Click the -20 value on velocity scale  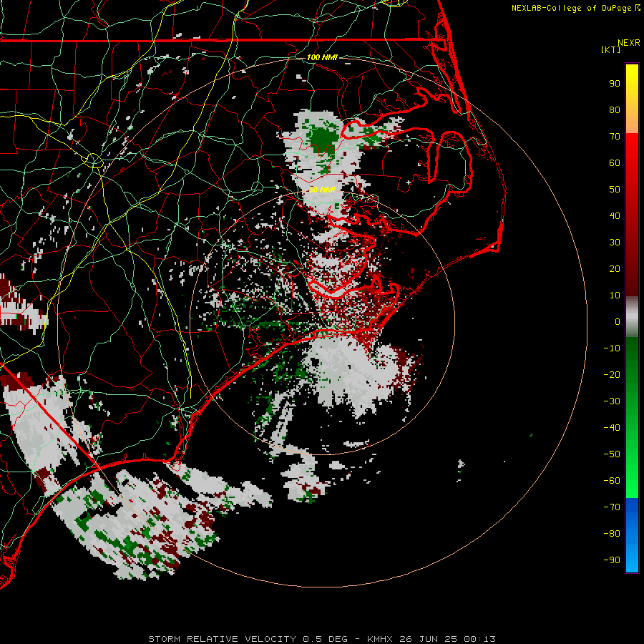click(x=612, y=375)
